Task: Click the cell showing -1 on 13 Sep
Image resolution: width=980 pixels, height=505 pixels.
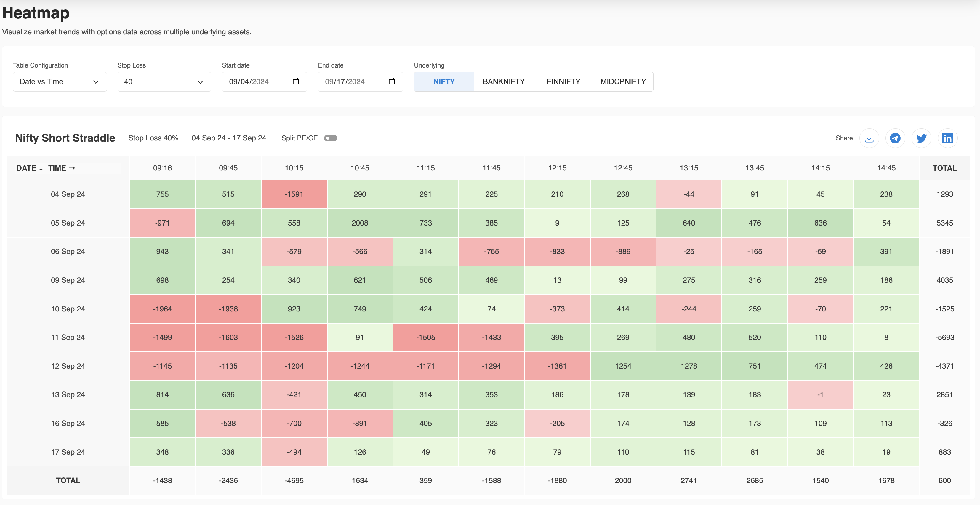Action: 821,395
